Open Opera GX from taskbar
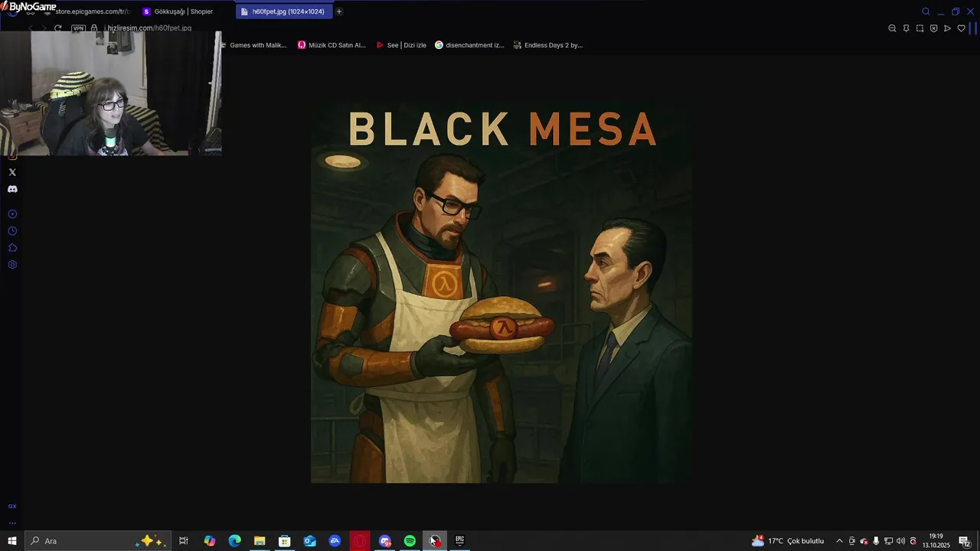This screenshot has width=980, height=551. [x=360, y=541]
